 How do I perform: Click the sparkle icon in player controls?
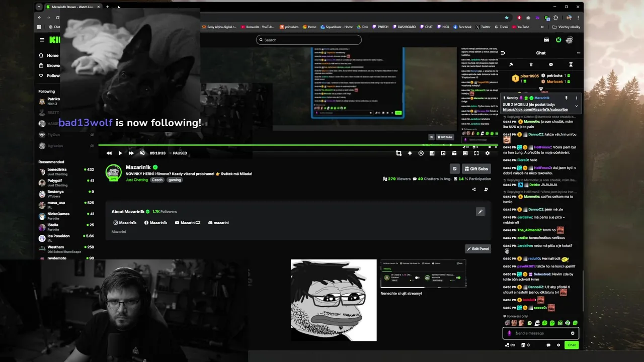click(410, 153)
